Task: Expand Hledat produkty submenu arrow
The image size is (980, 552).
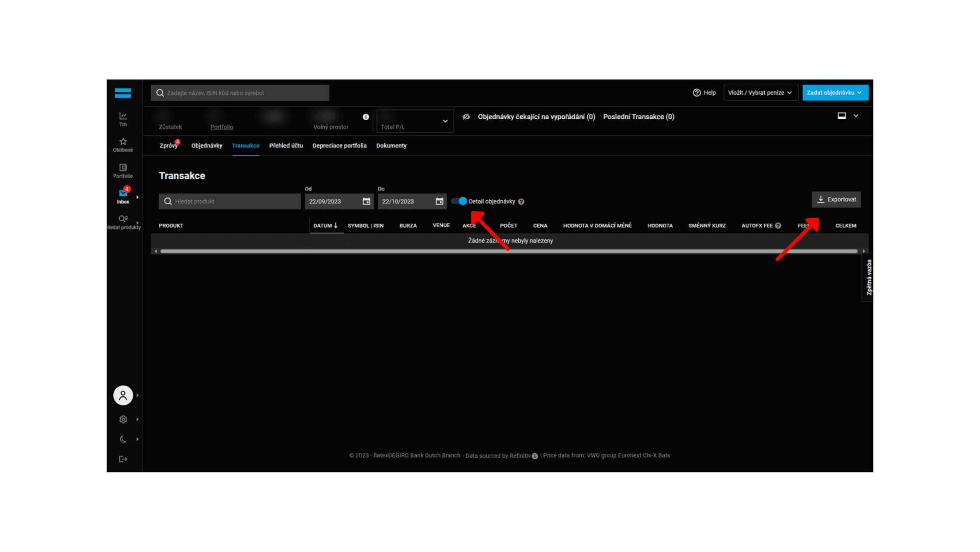Action: pos(137,222)
